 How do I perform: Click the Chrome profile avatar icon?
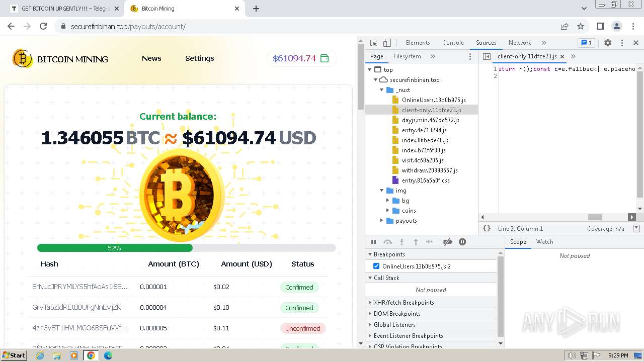[616, 26]
